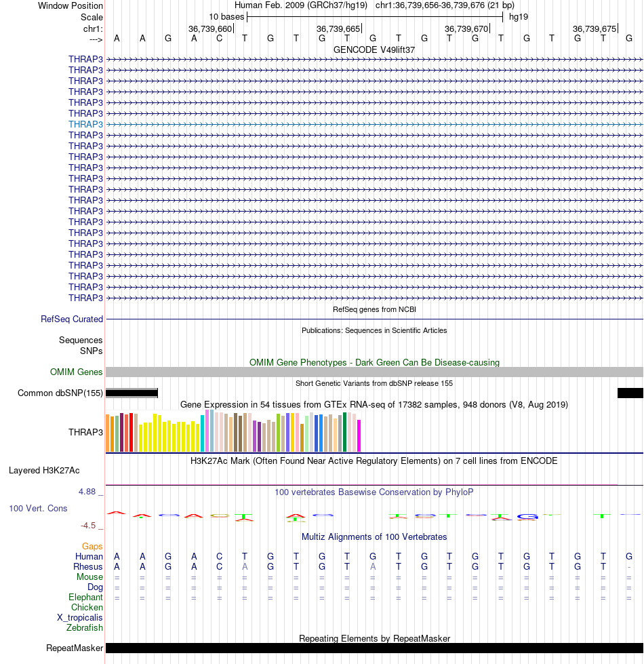This screenshot has width=644, height=664.
Task: Click the 100 Vert. Cons track label
Action: click(x=38, y=509)
